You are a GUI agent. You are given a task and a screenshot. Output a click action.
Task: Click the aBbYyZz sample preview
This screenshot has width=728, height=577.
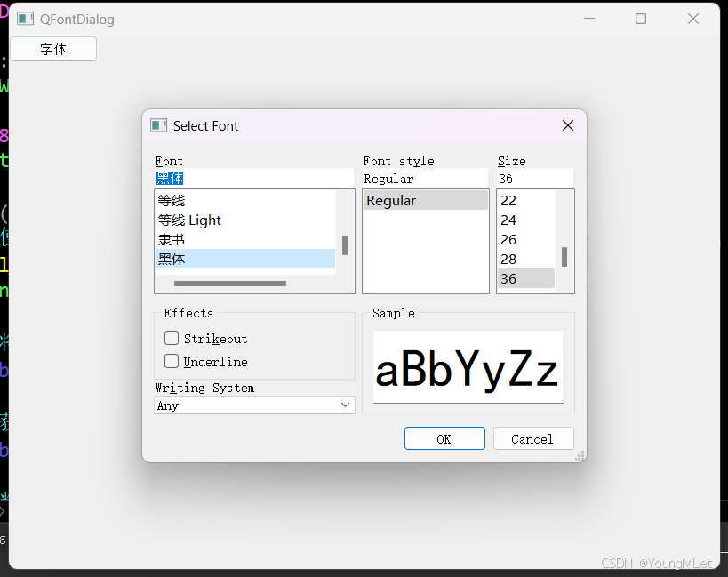[x=468, y=366]
